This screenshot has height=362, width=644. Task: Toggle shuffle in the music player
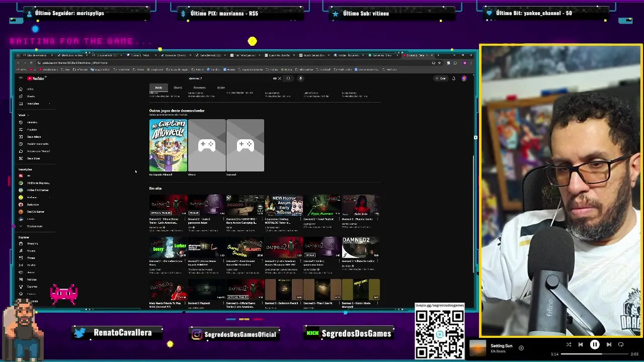point(569,345)
